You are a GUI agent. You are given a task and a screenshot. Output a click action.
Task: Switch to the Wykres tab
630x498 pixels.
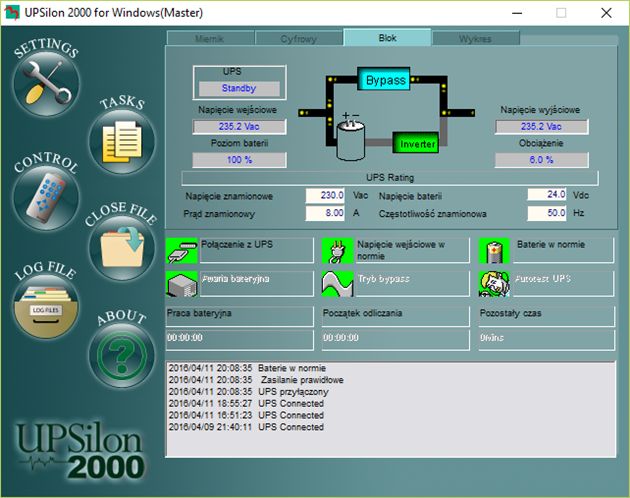coord(476,39)
